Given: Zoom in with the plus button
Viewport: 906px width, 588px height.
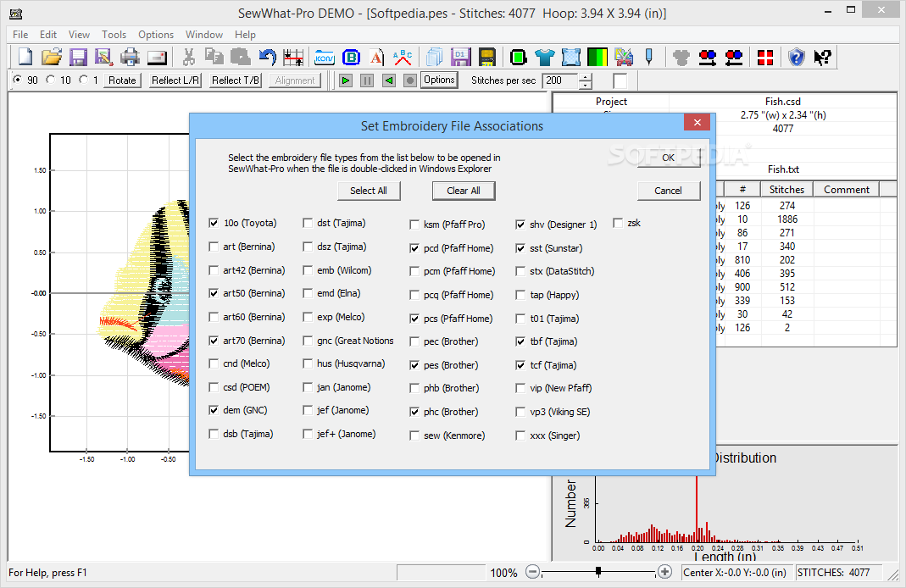Looking at the screenshot, I should click(665, 572).
